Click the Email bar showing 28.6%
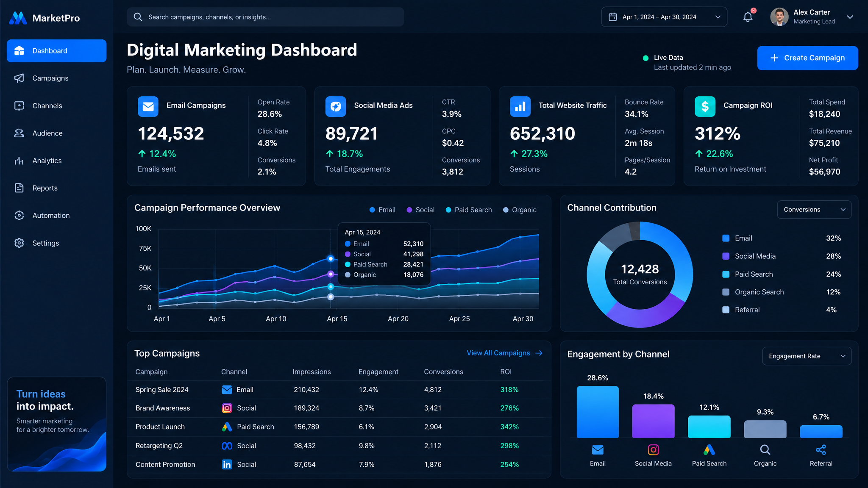868x488 pixels. click(x=598, y=412)
